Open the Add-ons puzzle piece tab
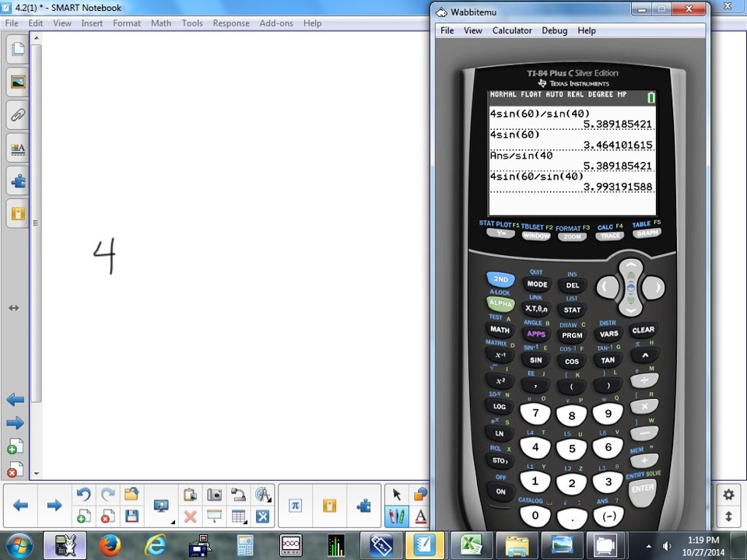This screenshot has width=747, height=560. (x=18, y=181)
